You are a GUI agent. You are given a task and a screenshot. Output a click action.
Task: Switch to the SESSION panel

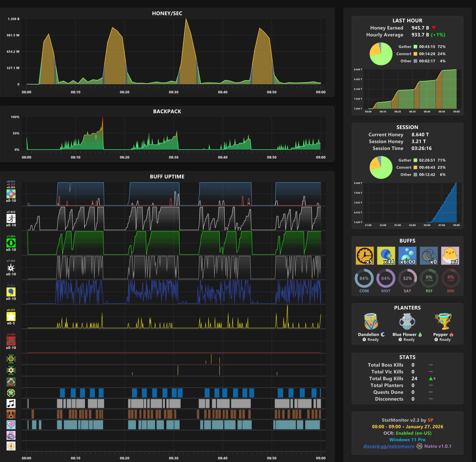(x=407, y=127)
